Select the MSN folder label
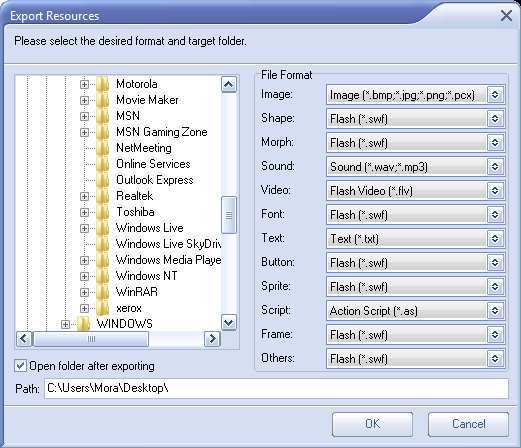 (128, 116)
